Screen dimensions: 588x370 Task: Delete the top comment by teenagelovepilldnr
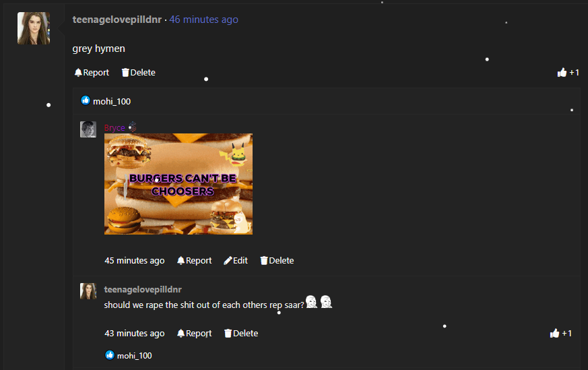click(x=138, y=72)
